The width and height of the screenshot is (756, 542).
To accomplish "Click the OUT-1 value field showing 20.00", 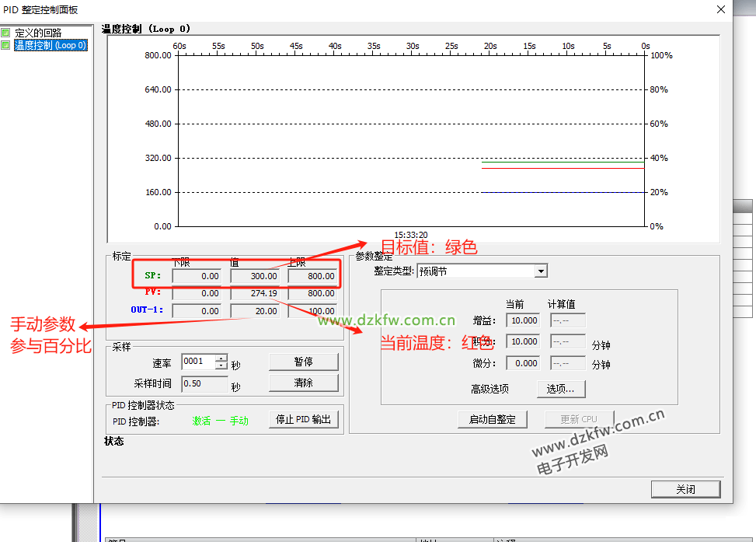I will point(256,311).
